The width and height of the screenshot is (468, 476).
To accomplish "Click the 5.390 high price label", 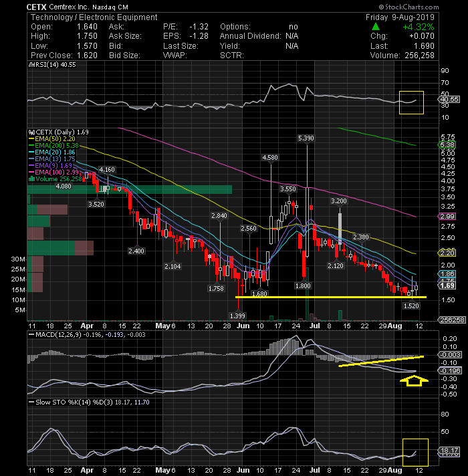I will [306, 138].
